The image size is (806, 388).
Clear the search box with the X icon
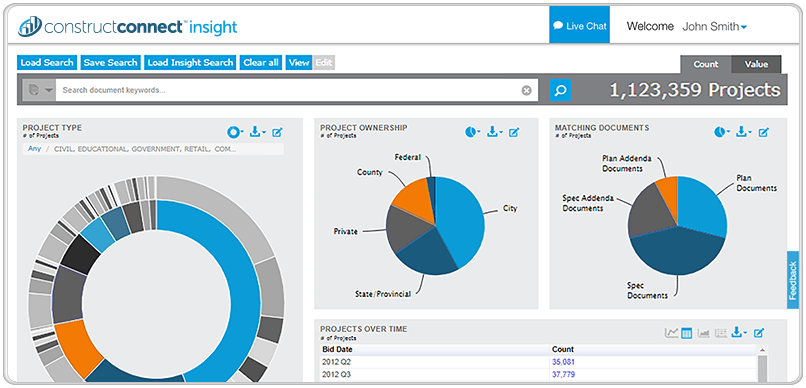coord(526,90)
